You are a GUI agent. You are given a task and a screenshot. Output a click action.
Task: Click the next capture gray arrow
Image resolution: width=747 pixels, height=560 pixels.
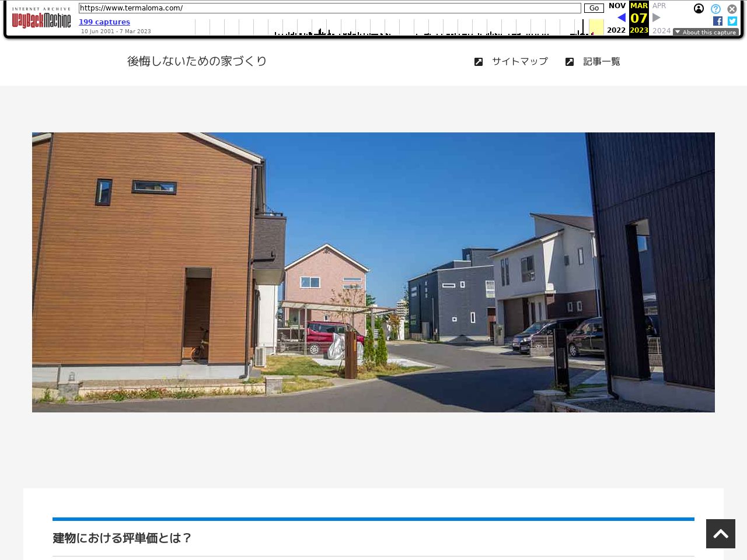click(x=657, y=17)
